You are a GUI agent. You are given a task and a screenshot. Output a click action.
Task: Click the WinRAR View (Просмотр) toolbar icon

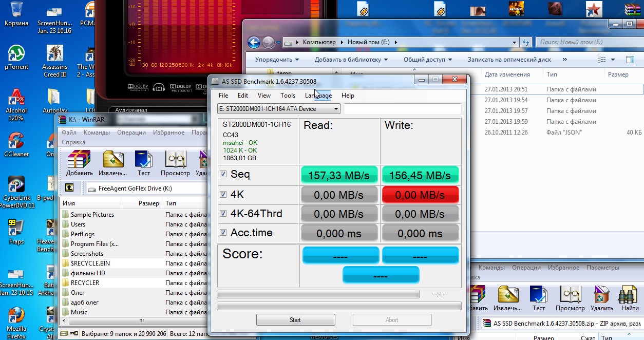(175, 163)
